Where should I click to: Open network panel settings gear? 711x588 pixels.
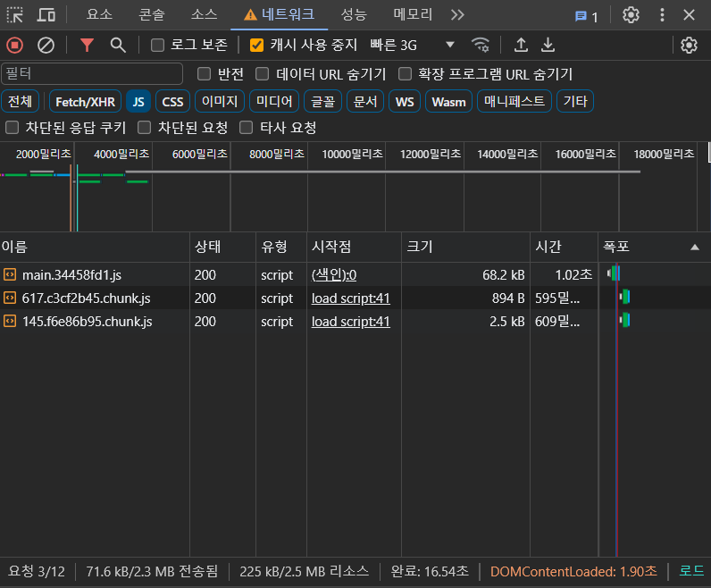point(689,45)
